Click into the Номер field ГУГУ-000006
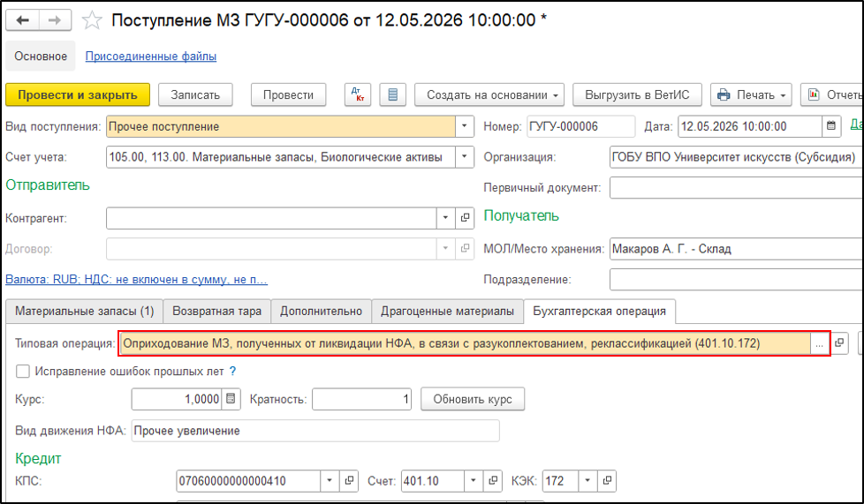 pos(580,127)
